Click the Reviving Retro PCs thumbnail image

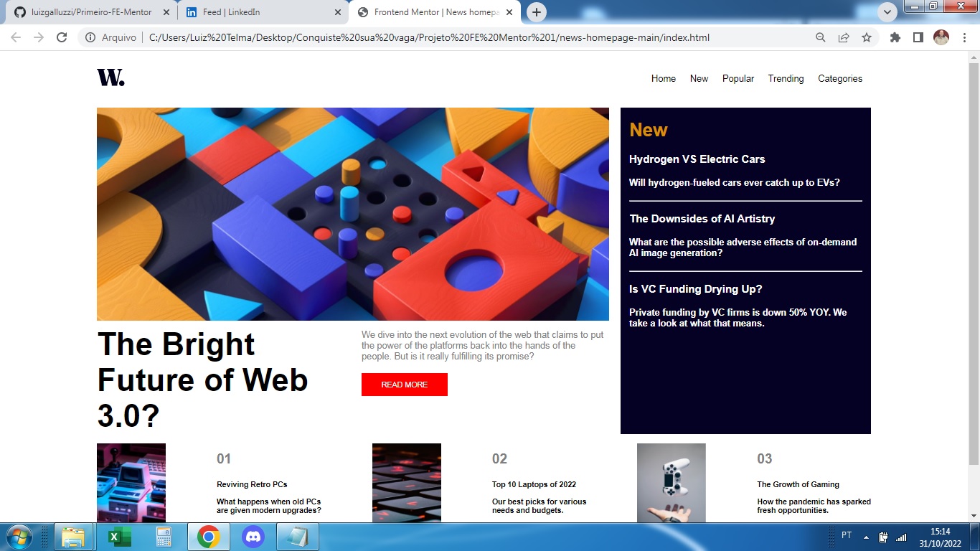(x=131, y=483)
